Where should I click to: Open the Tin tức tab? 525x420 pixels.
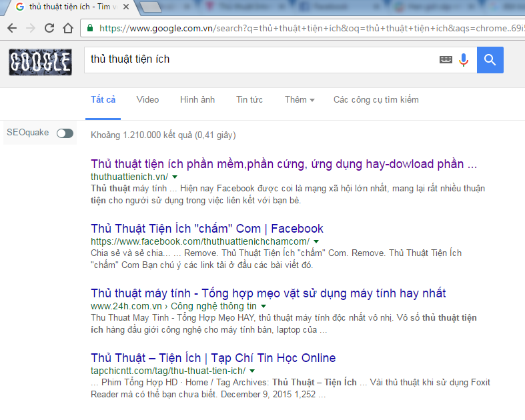249,100
